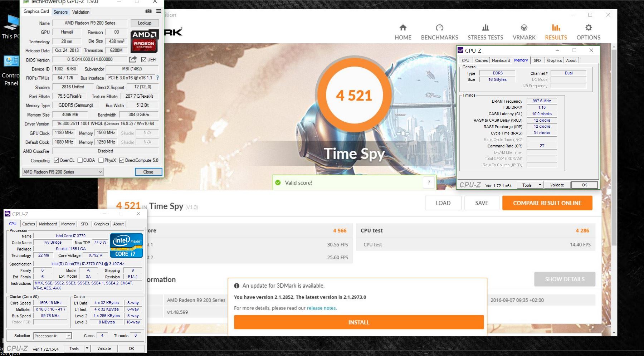This screenshot has height=356, width=644.
Task: Click the INSTALL update button
Action: (359, 322)
